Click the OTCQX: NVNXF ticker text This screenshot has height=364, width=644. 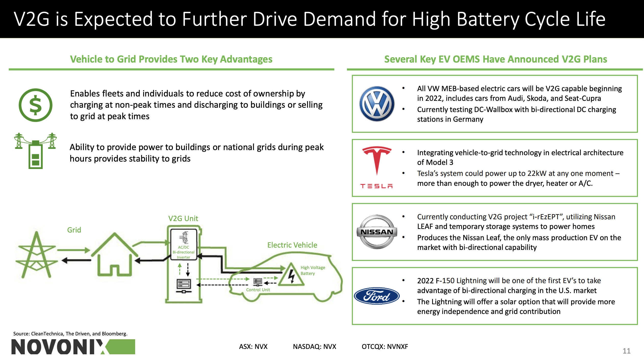pos(385,347)
